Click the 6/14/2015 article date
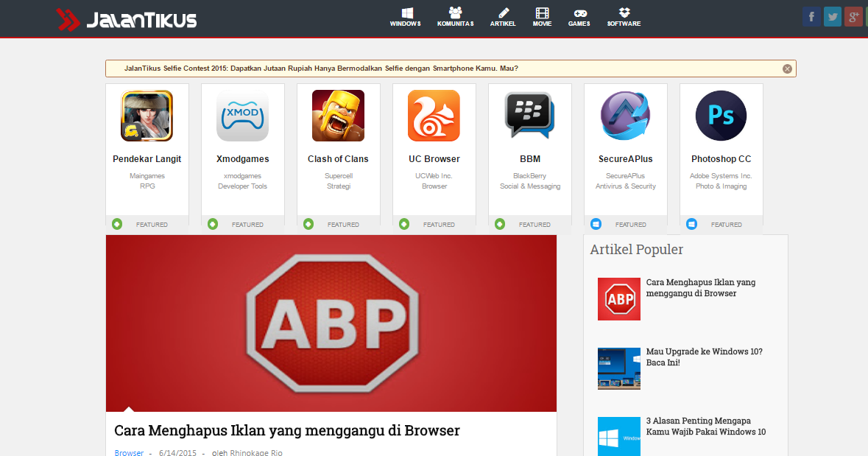 177,452
